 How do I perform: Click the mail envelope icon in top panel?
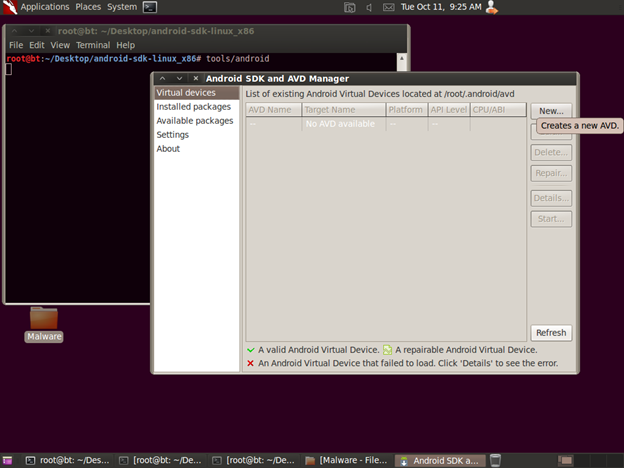point(388,7)
